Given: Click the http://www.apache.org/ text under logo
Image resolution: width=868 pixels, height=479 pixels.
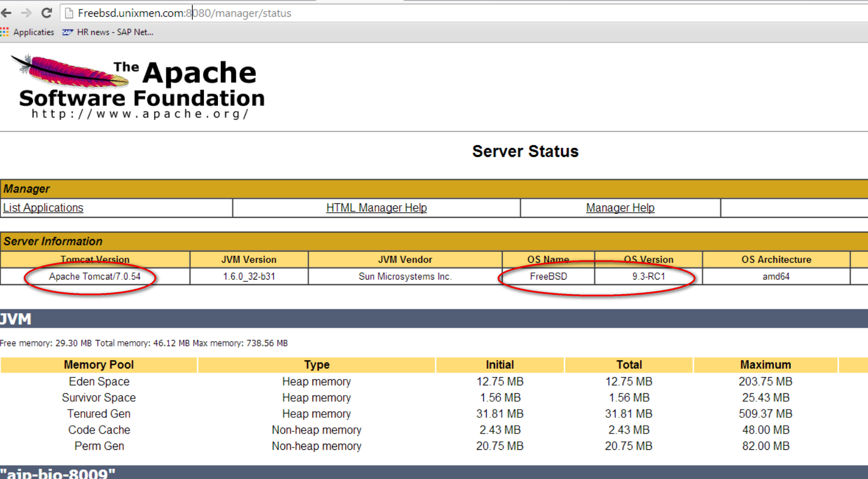Looking at the screenshot, I should 140,114.
